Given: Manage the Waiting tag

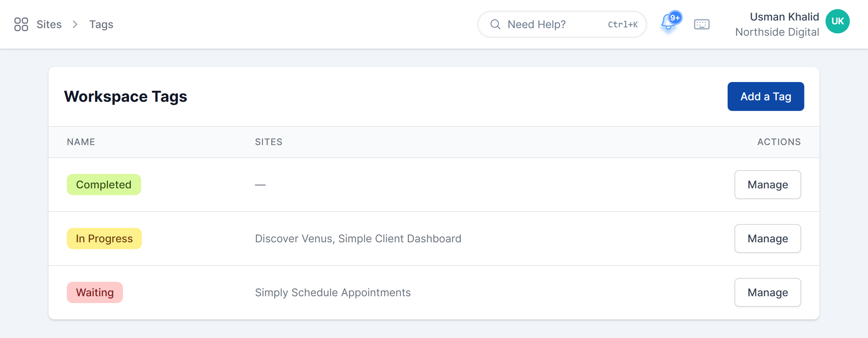Looking at the screenshot, I should pyautogui.click(x=767, y=292).
